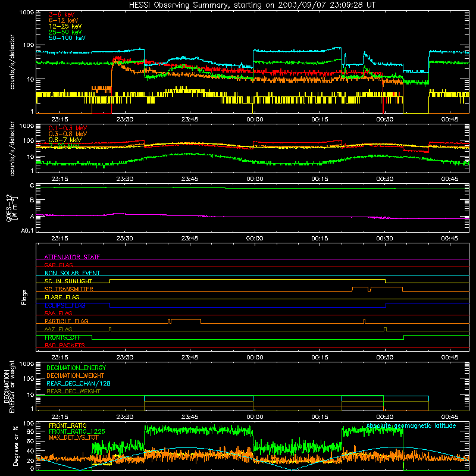Viewport: 476px width, 476px height.
Task: Click the GOES-12 axis label
Action: [x=12, y=208]
